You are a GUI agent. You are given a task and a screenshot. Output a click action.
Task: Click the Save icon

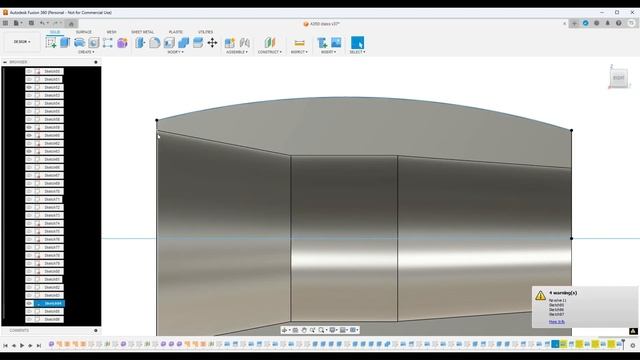pyautogui.click(x=31, y=23)
